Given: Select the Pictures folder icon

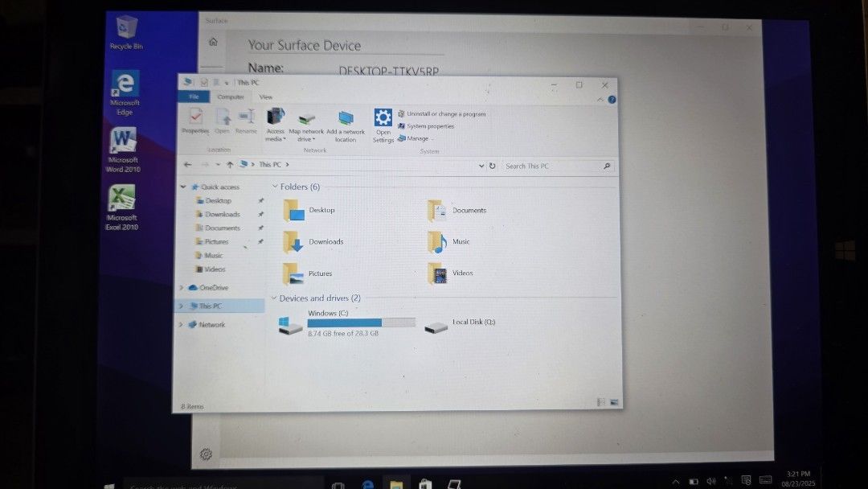Looking at the screenshot, I should (293, 273).
